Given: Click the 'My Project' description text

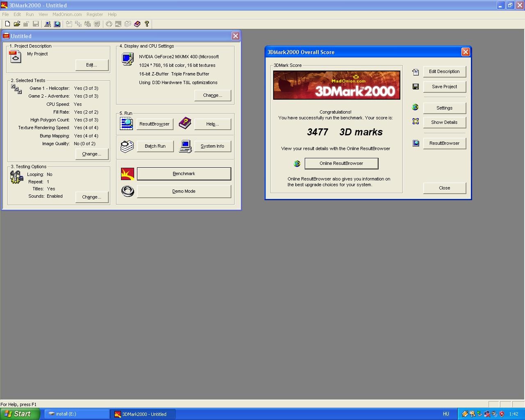Looking at the screenshot, I should click(37, 54).
